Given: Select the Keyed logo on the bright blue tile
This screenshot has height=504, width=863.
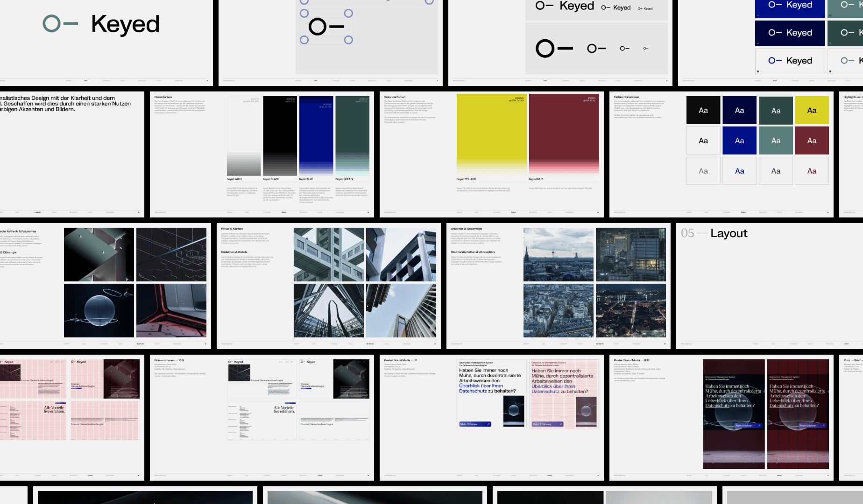Looking at the screenshot, I should [790, 5].
